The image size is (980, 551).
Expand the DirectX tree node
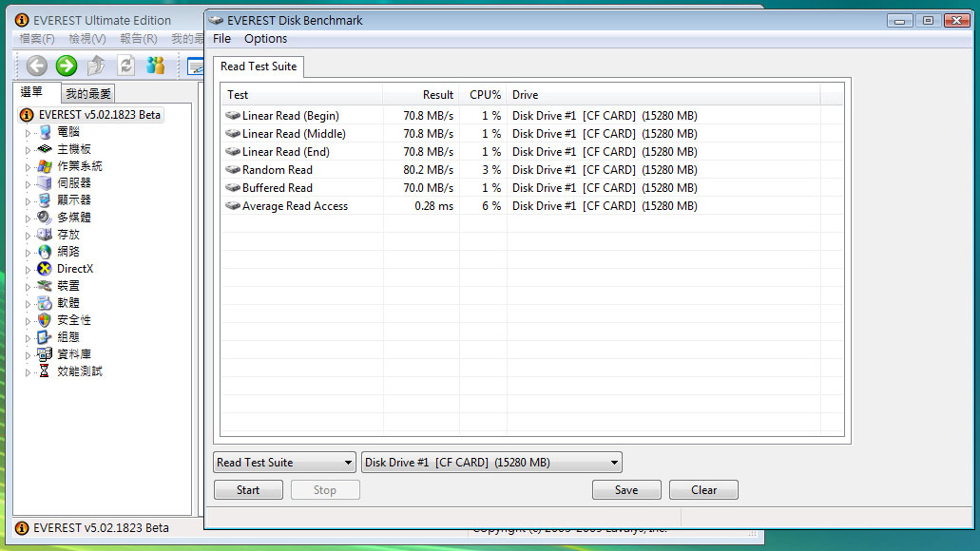pyautogui.click(x=28, y=270)
